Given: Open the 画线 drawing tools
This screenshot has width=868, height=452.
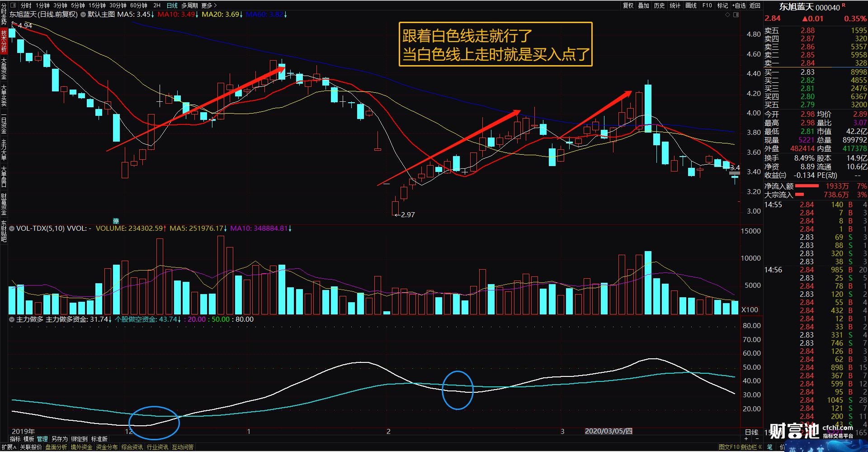Looking at the screenshot, I should [x=691, y=5].
